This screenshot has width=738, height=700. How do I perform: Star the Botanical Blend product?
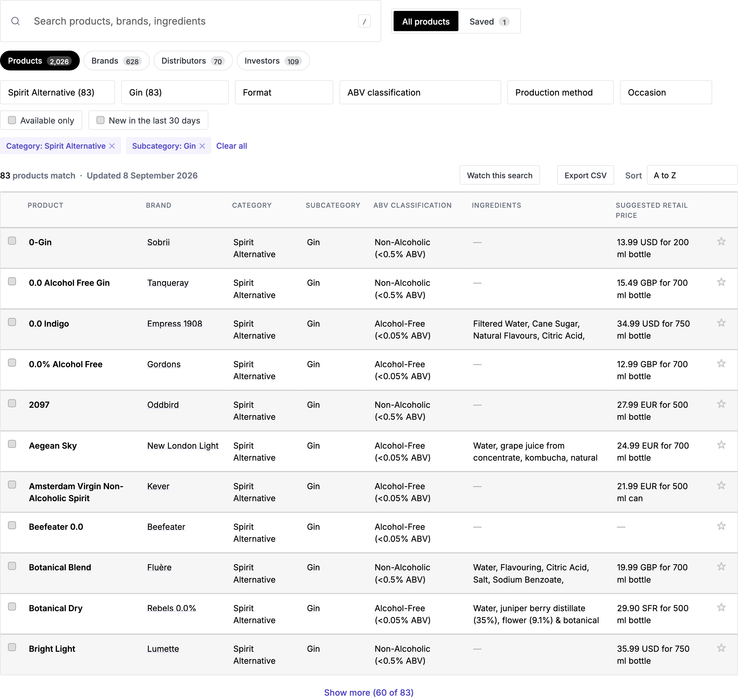[721, 567]
